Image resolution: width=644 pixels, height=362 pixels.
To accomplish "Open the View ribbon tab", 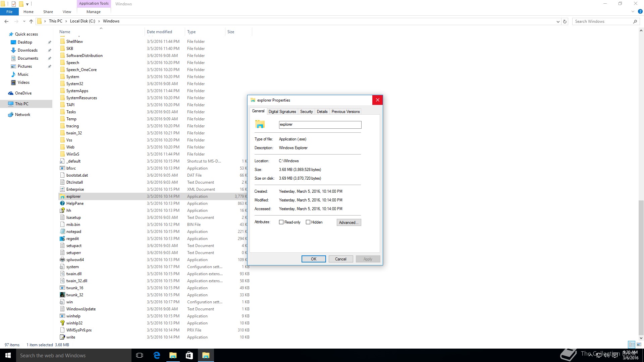I will pos(67,12).
